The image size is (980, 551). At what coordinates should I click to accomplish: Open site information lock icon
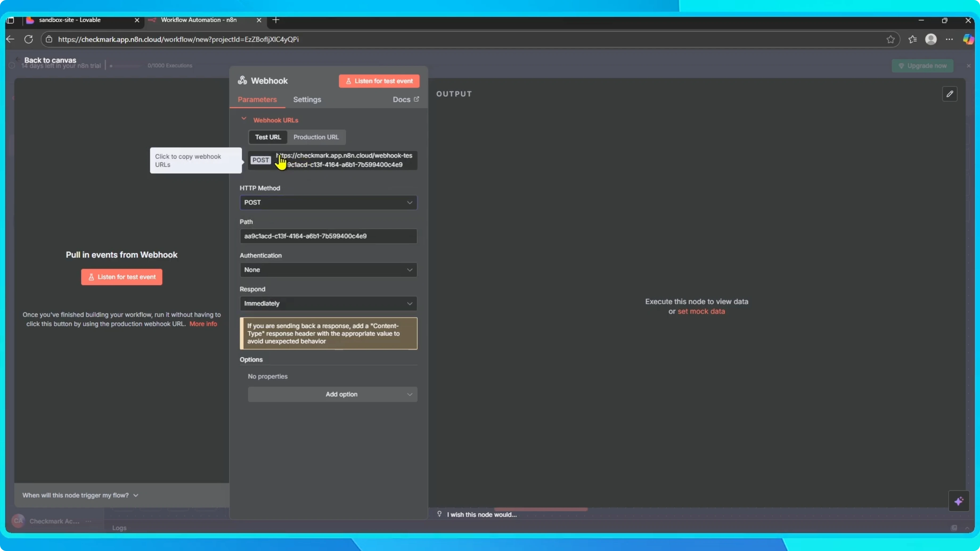[49, 39]
